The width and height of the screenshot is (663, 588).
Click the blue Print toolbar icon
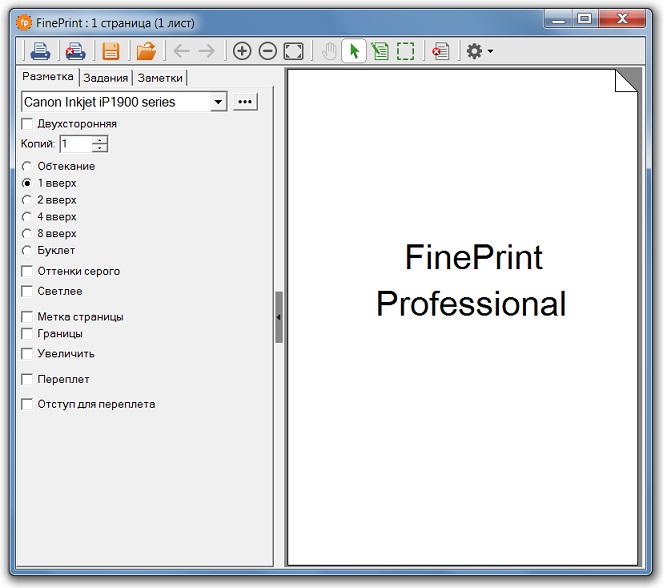(40, 51)
